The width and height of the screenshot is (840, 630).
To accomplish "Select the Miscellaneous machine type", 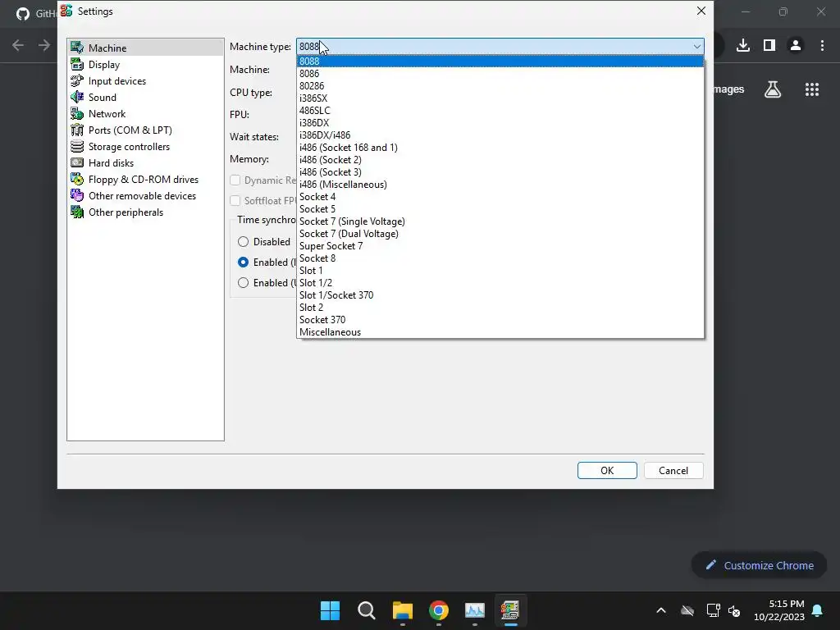I will [500, 332].
